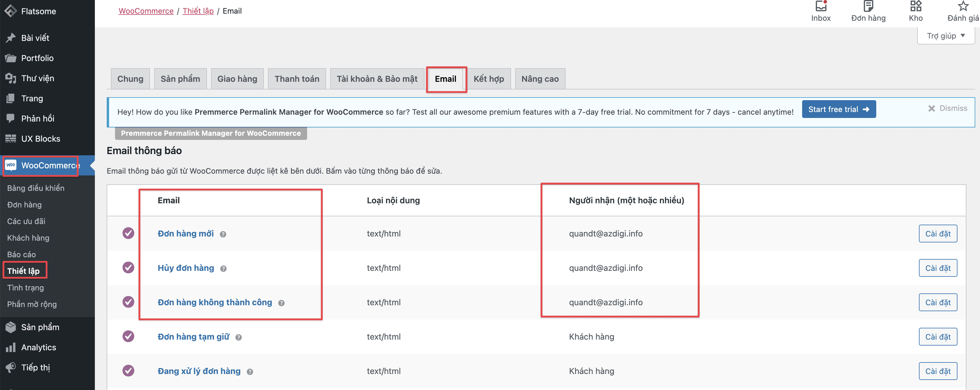
Task: Click Cài đặt for Đơn hàng không thành công
Action: click(938, 302)
